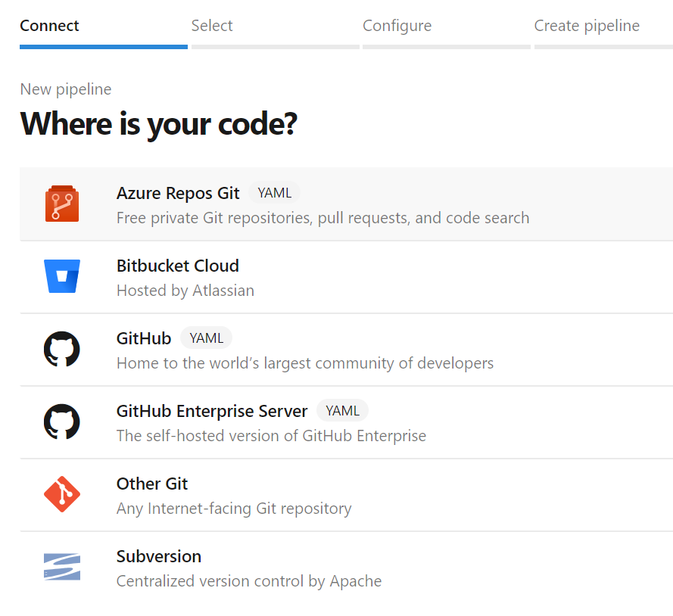Select the Bitbucket Cloud option title
This screenshot has height=616, width=673.
click(x=178, y=266)
